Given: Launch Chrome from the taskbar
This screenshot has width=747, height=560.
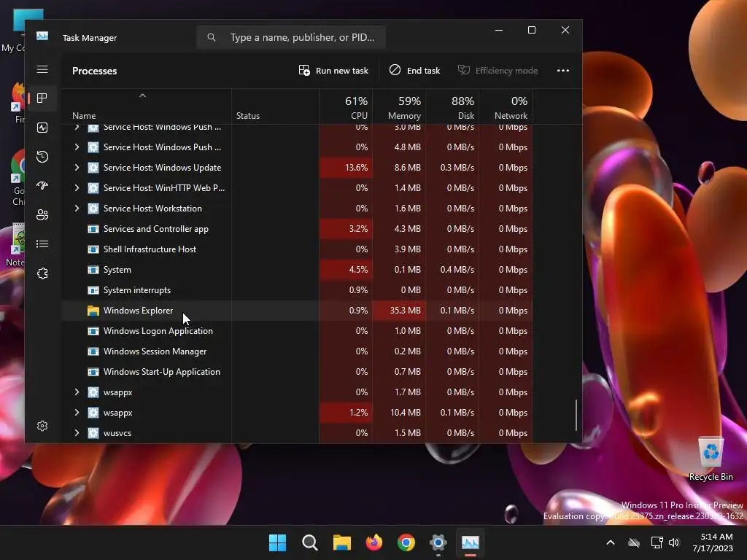Looking at the screenshot, I should point(406,542).
